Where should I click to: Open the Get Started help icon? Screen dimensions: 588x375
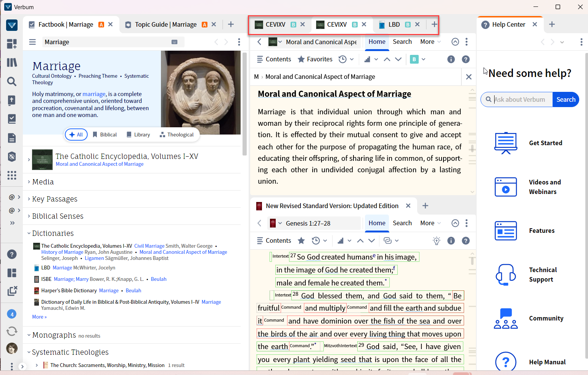pyautogui.click(x=506, y=143)
